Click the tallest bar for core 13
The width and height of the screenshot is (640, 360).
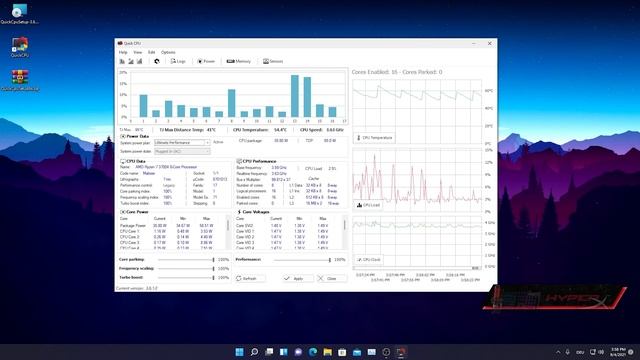(x=295, y=96)
